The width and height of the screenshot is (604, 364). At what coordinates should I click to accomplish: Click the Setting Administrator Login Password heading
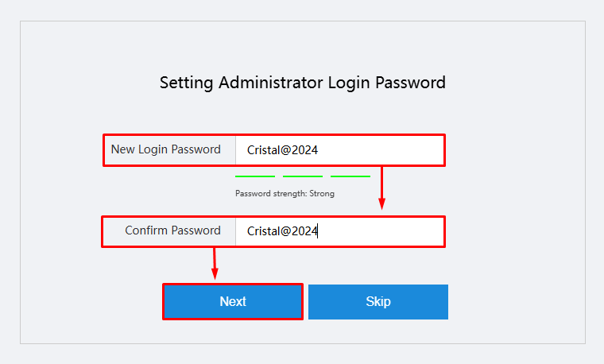(x=303, y=83)
